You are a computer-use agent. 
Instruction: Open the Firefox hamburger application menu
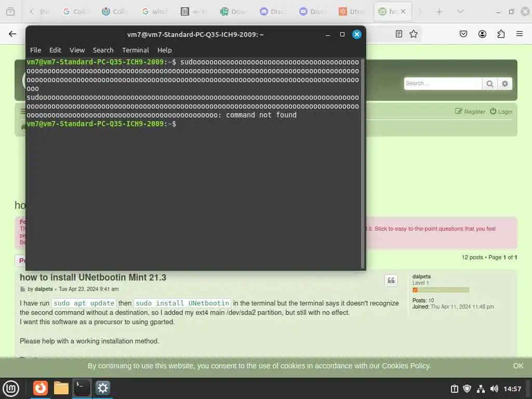click(519, 34)
